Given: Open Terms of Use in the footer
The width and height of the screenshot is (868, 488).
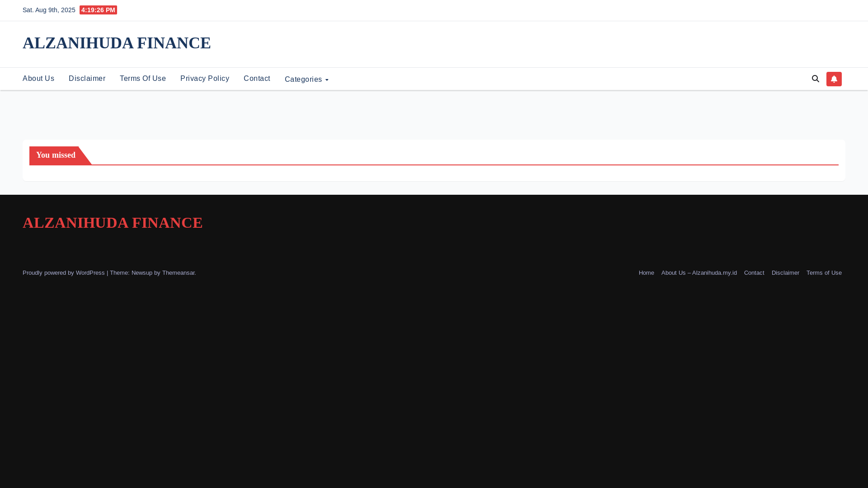Looking at the screenshot, I should (824, 273).
